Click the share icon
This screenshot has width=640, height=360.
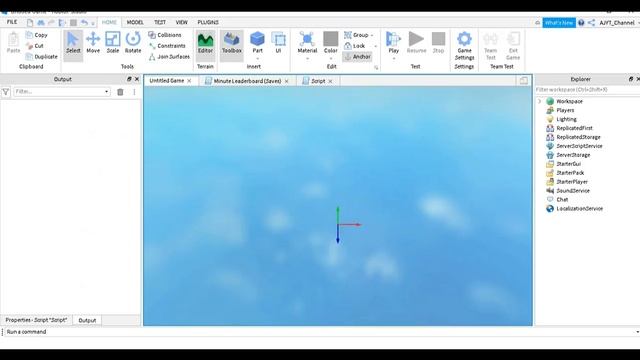tap(591, 23)
